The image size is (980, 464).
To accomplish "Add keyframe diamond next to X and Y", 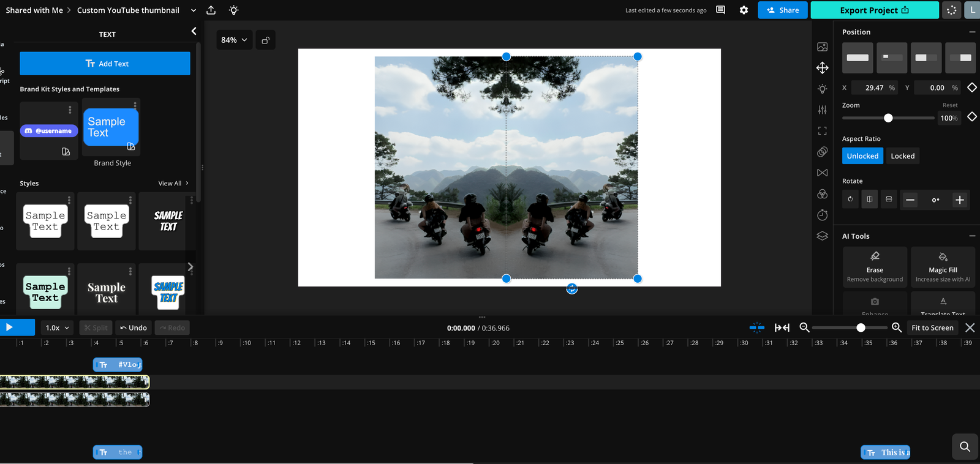I will [x=972, y=88].
